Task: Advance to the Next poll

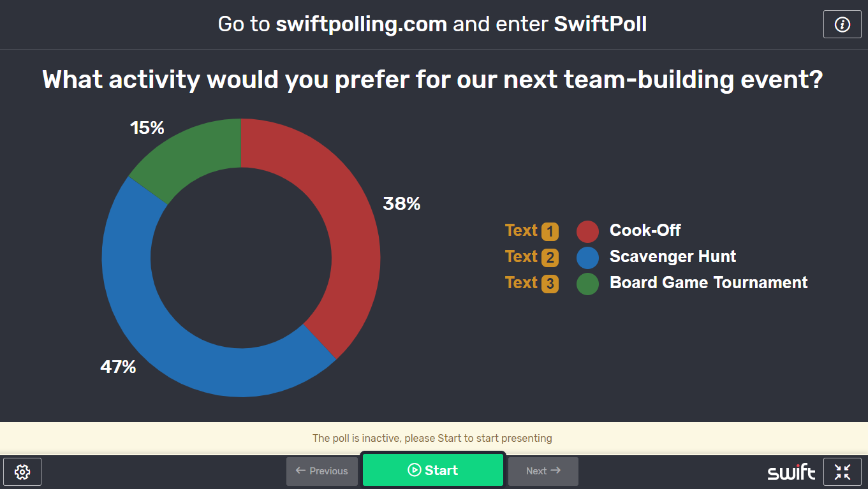Action: coord(543,471)
